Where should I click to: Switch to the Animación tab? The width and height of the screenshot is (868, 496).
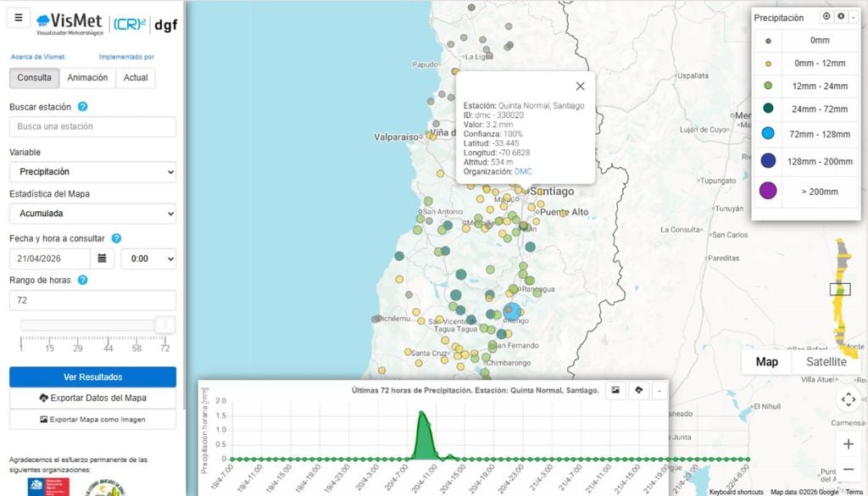point(88,78)
